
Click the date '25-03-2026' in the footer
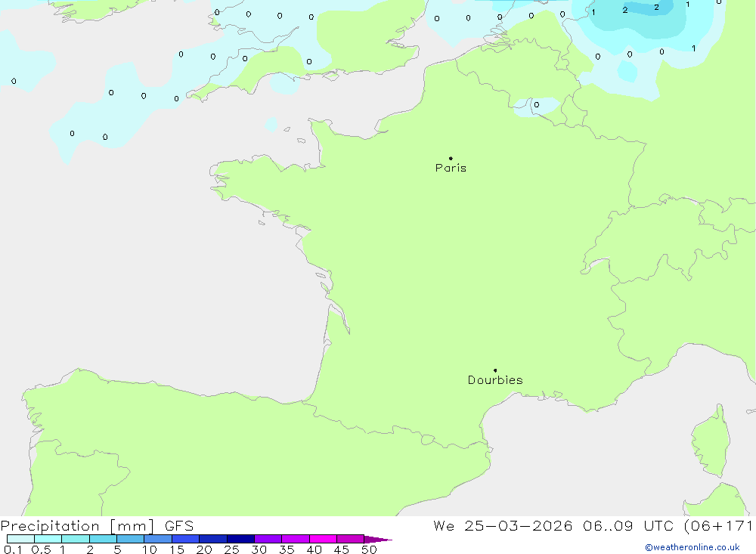519,526
